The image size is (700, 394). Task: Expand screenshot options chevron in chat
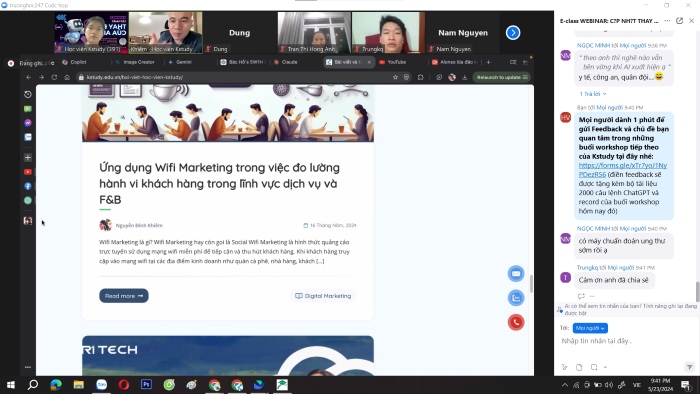tap(605, 367)
